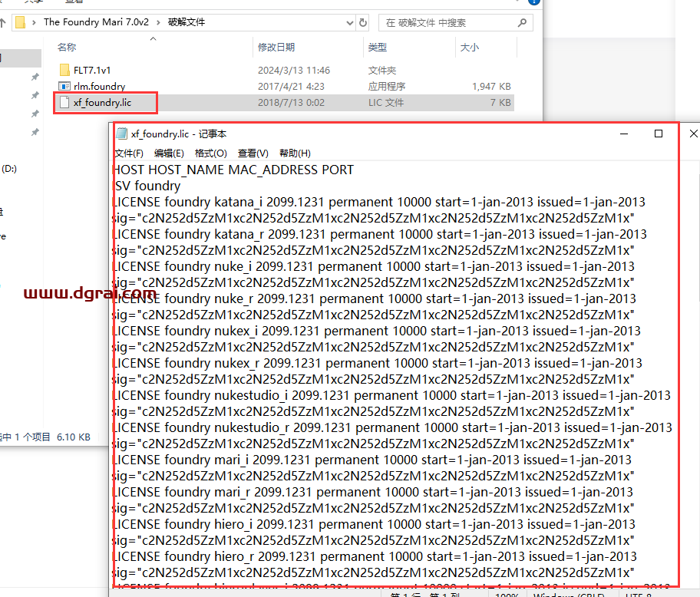Sort by the 类型 column header
The height and width of the screenshot is (597, 700).
377,48
